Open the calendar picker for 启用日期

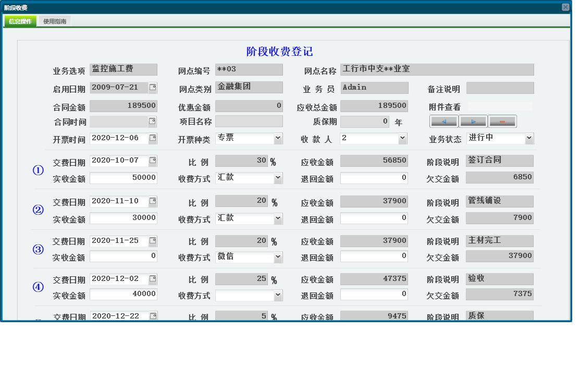(x=153, y=87)
